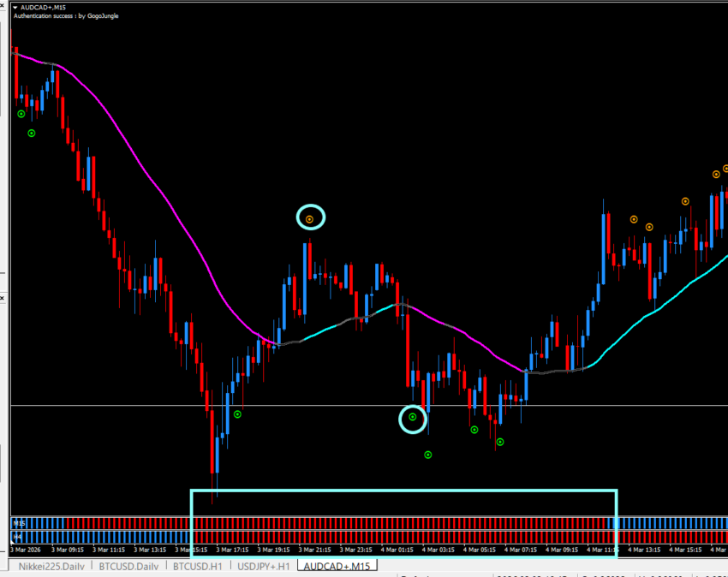Switch to the first BTCUSD.Daily chart tab
Image resolution: width=728 pixels, height=577 pixels.
(128, 567)
